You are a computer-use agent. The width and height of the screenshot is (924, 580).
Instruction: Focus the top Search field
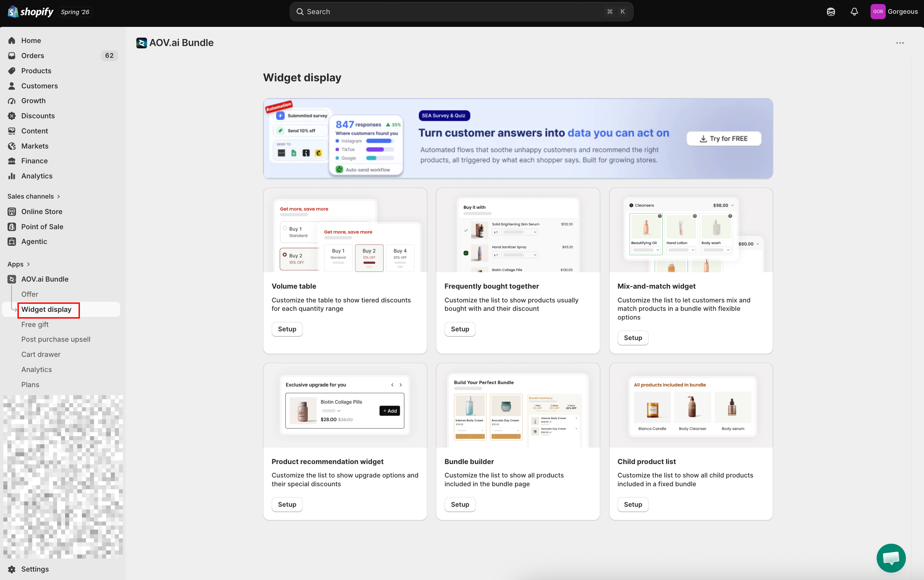(x=461, y=12)
